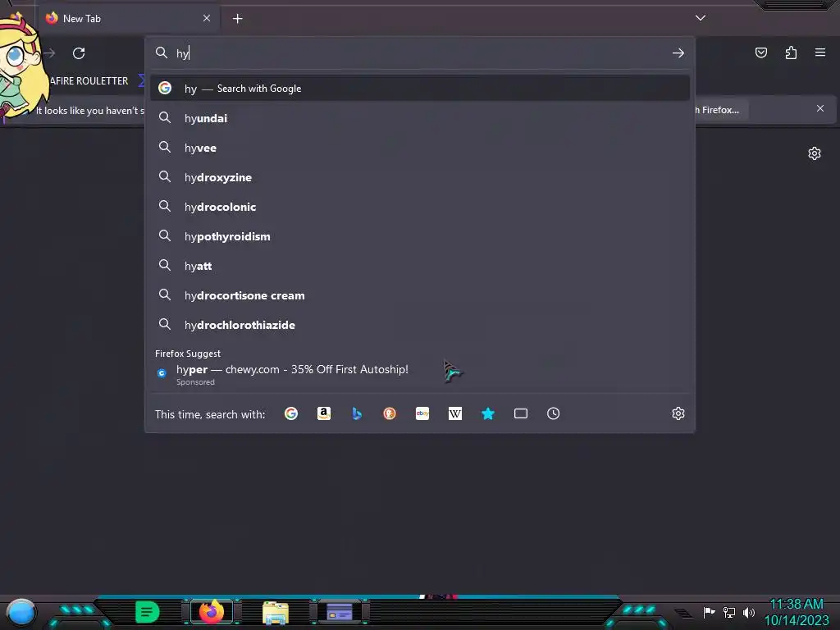840x630 pixels.
Task: Open search settings gear in dropdown
Action: [x=678, y=413]
